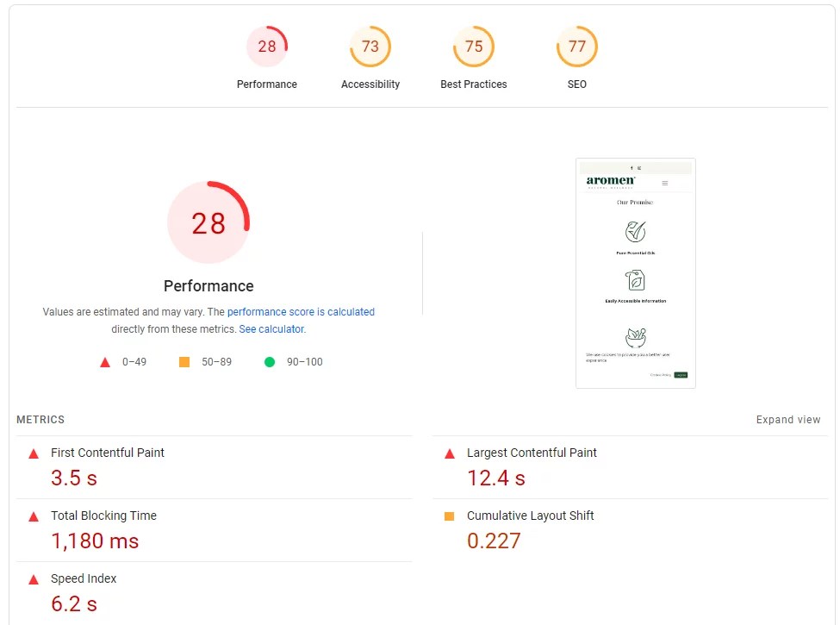Jump to Accessibility section via its label
The image size is (840, 625).
(x=370, y=84)
